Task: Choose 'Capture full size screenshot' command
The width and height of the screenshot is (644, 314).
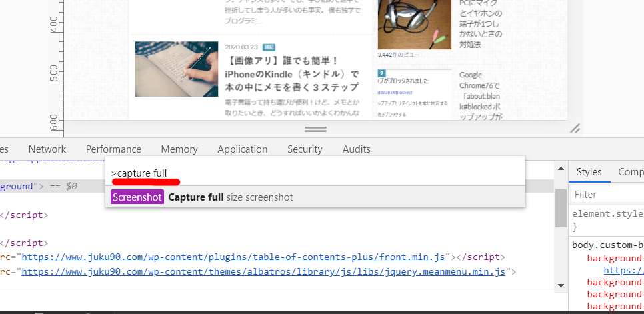Action: click(x=315, y=197)
